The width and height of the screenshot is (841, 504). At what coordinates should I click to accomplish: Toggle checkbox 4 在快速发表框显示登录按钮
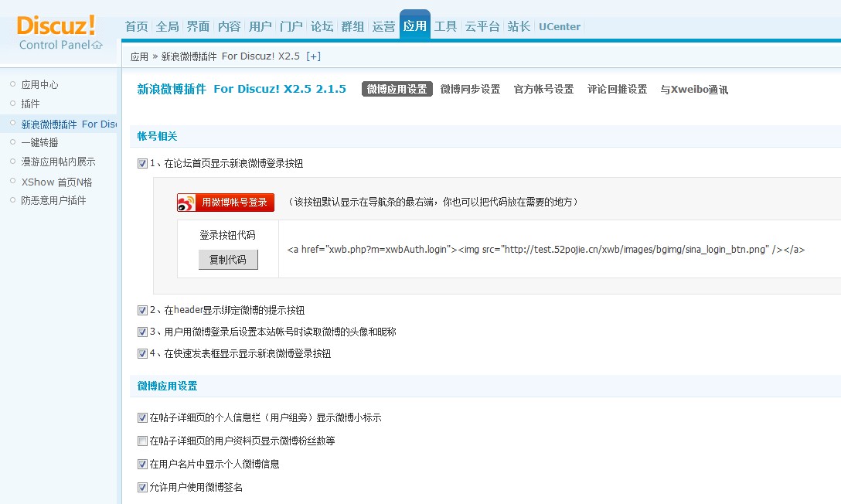point(142,354)
